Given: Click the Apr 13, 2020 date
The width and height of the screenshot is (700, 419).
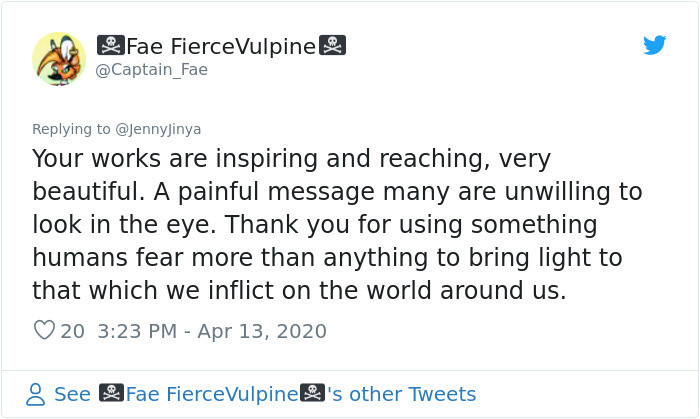Looking at the screenshot, I should coord(262,332).
